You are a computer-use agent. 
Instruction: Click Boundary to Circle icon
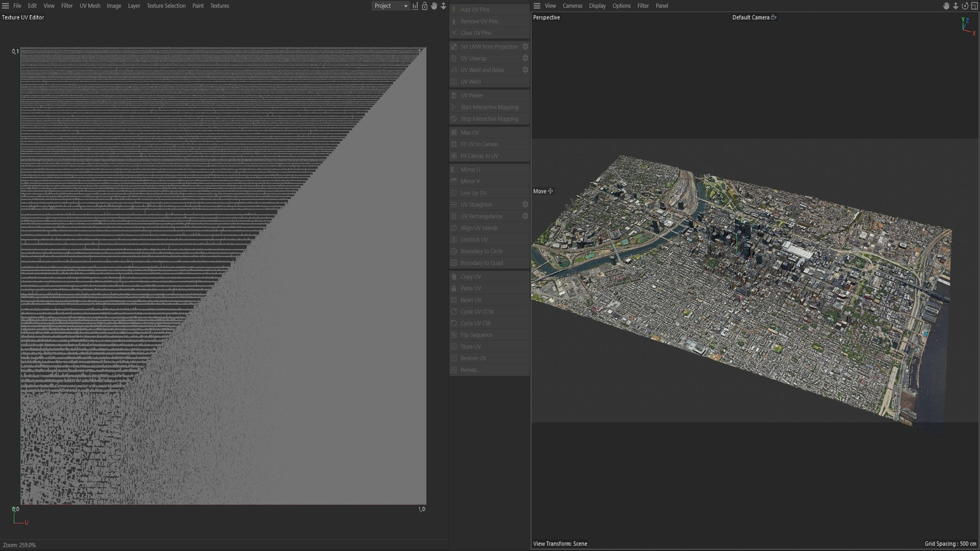(454, 251)
